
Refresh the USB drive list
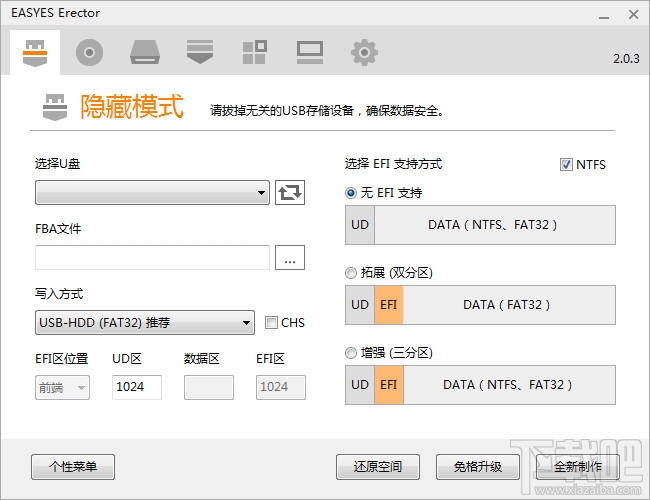290,192
